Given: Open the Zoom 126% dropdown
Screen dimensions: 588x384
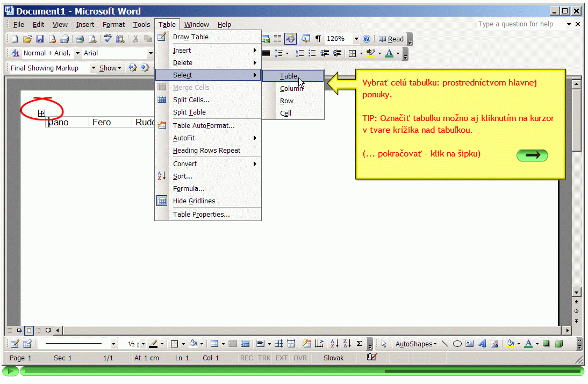Looking at the screenshot, I should 356,39.
